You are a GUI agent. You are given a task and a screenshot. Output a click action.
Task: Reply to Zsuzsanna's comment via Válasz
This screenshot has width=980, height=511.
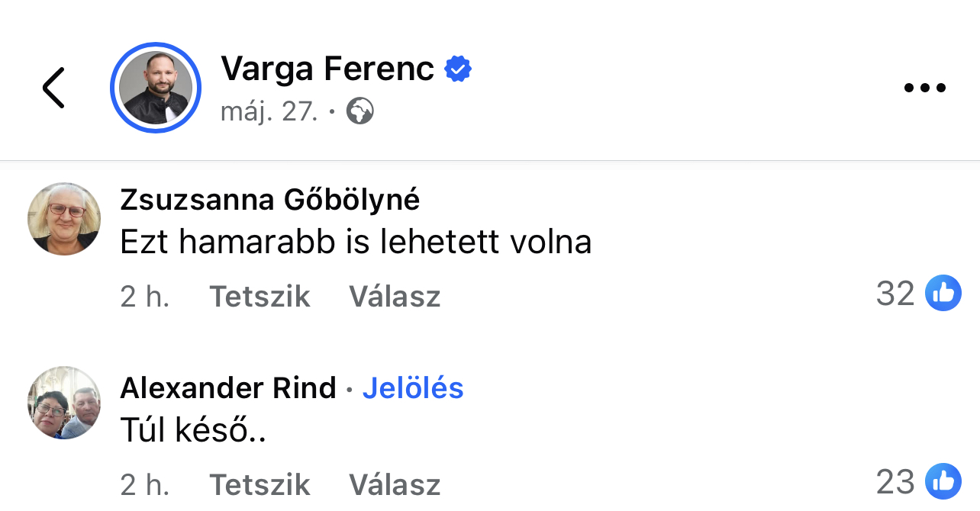[395, 296]
